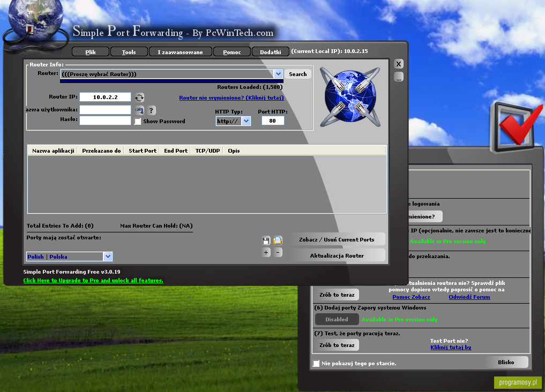Open the Tools menu

[129, 52]
